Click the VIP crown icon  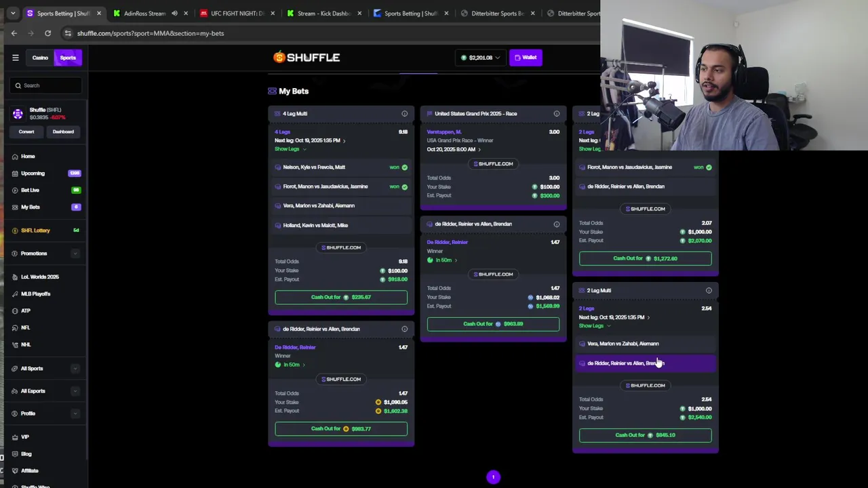click(x=15, y=437)
